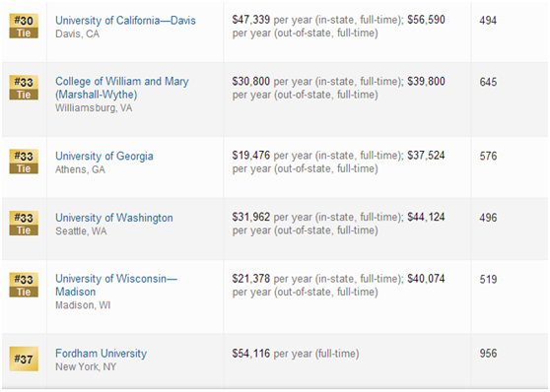
Task: Open University of Georgia school page
Action: point(104,156)
